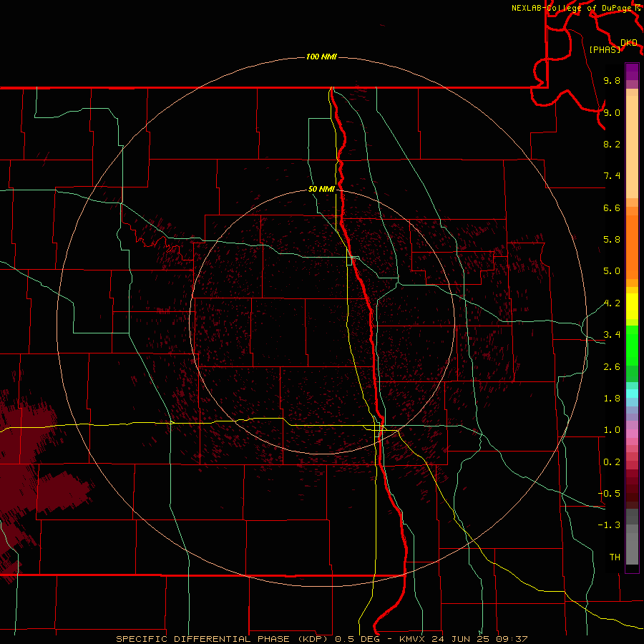Viewport: 644px width, 644px height.
Task: Click the 2.6 legend value
Action: [612, 367]
